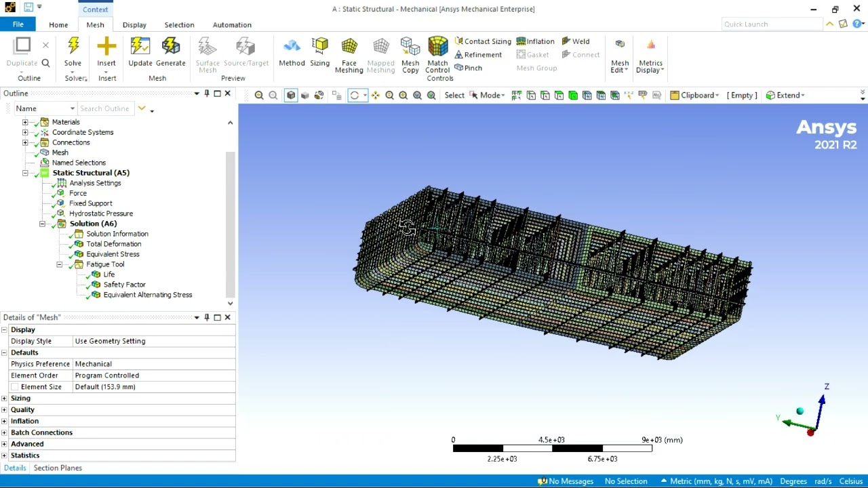Select the Fixed Support item
The height and width of the screenshot is (488, 868).
point(91,203)
